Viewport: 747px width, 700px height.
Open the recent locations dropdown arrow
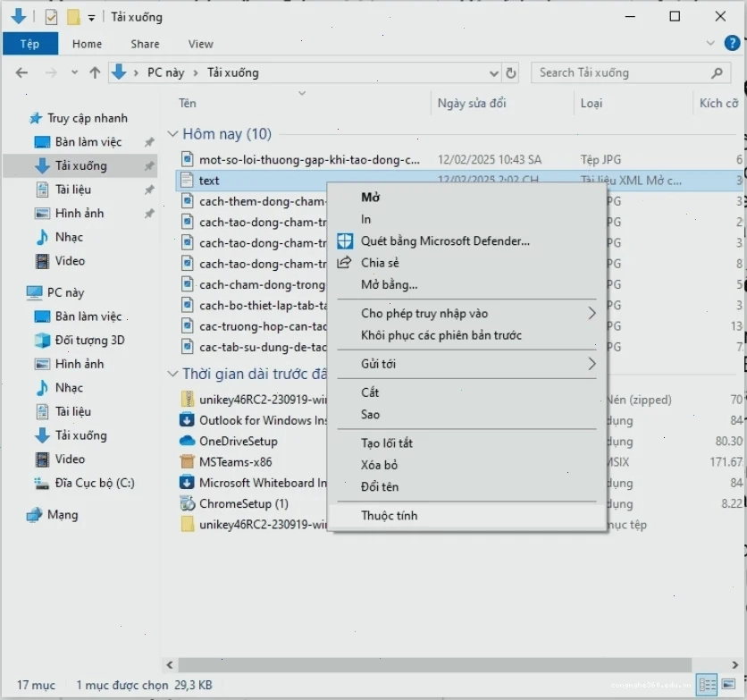tap(74, 73)
